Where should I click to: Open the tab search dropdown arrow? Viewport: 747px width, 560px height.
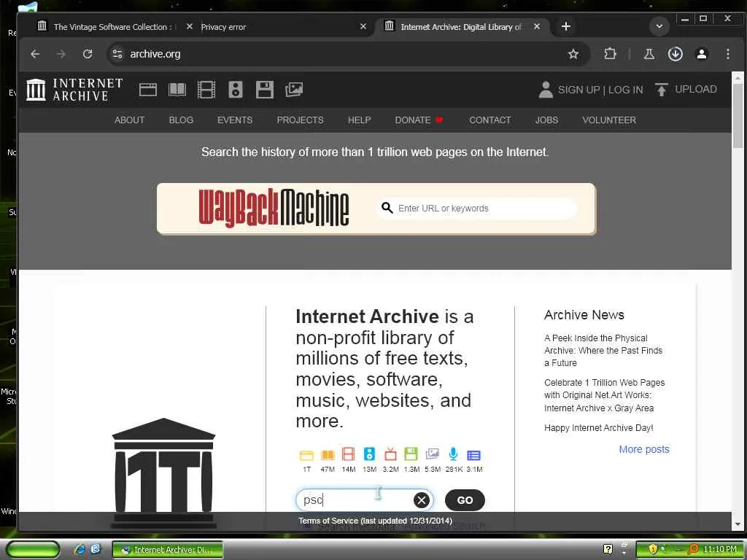[x=659, y=26]
